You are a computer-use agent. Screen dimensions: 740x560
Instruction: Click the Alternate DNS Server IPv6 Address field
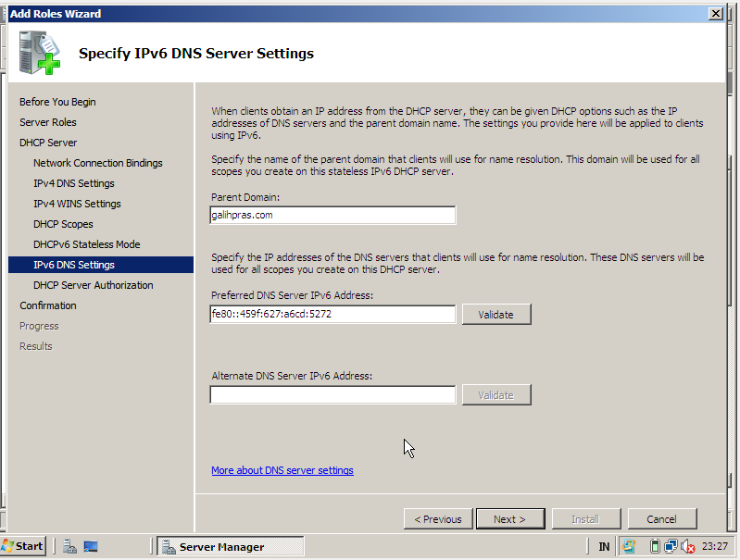click(332, 395)
